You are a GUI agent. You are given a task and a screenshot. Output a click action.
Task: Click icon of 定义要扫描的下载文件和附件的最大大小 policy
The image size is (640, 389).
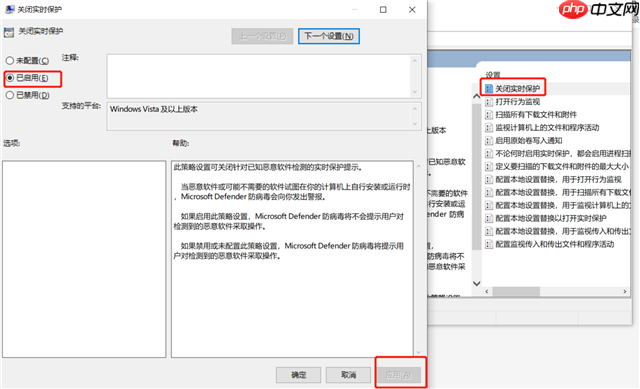[489, 167]
